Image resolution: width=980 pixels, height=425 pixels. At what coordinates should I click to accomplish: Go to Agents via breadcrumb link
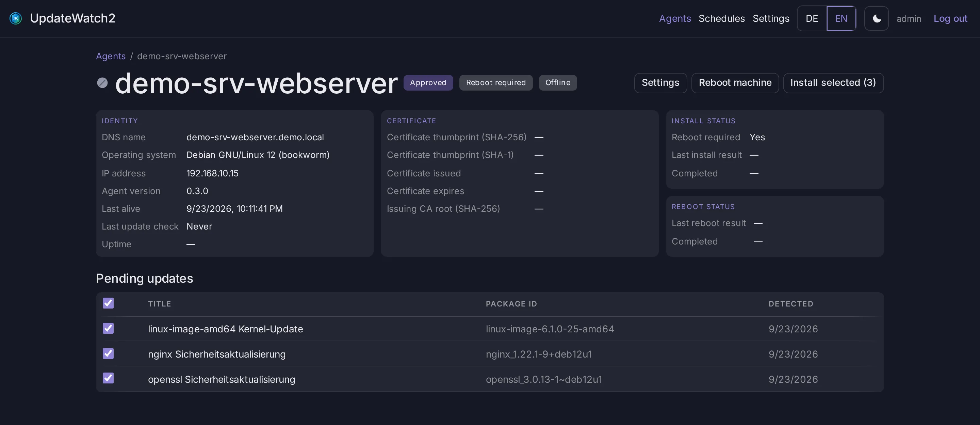[111, 56]
